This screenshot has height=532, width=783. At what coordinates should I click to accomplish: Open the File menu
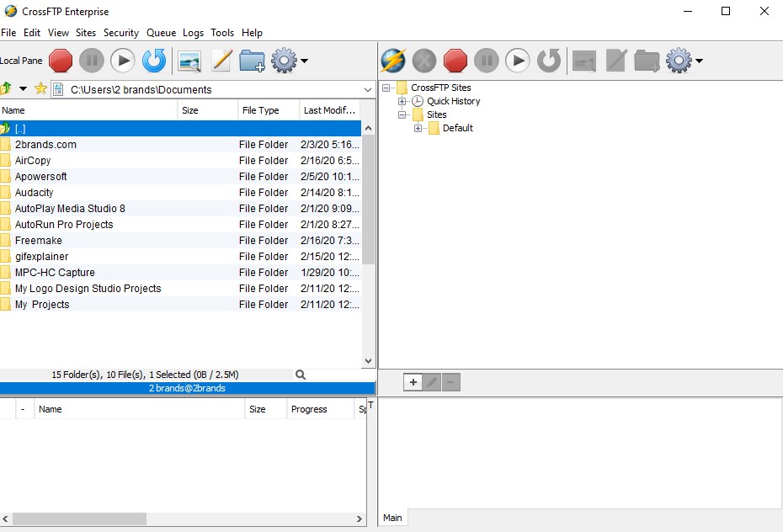8,33
